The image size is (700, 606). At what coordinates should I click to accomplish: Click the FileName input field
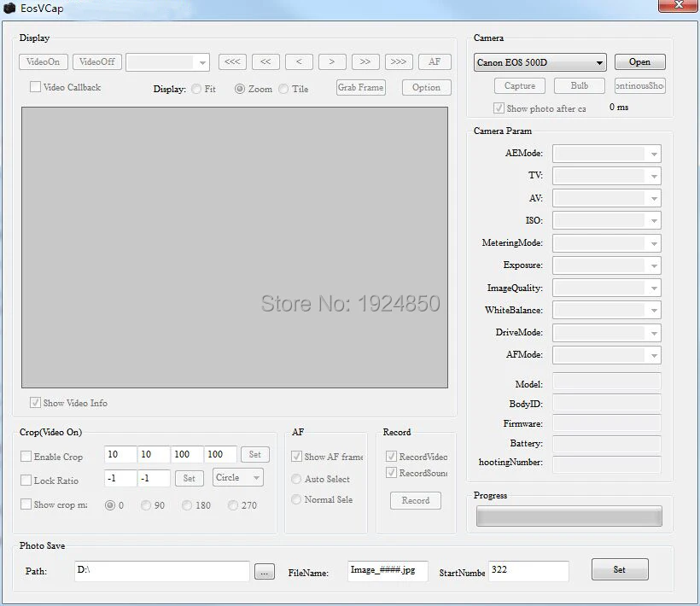coord(388,570)
